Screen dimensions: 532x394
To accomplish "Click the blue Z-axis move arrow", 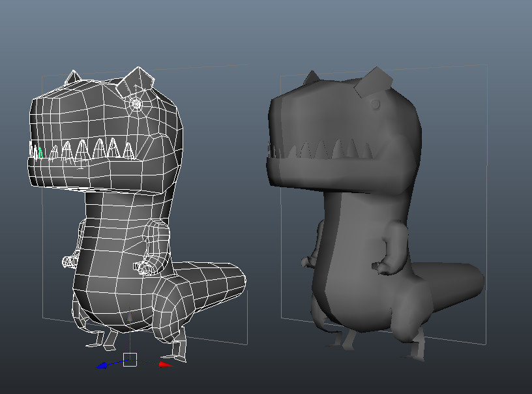I will coord(102,365).
